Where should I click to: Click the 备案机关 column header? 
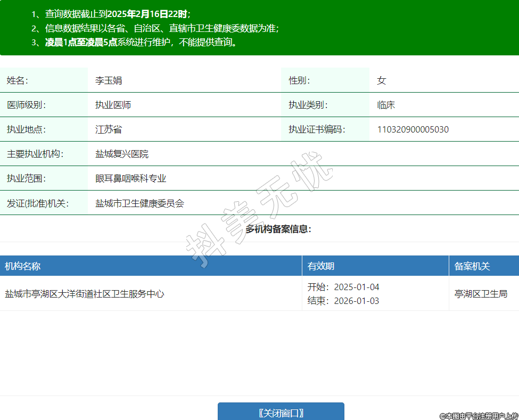pos(472,266)
